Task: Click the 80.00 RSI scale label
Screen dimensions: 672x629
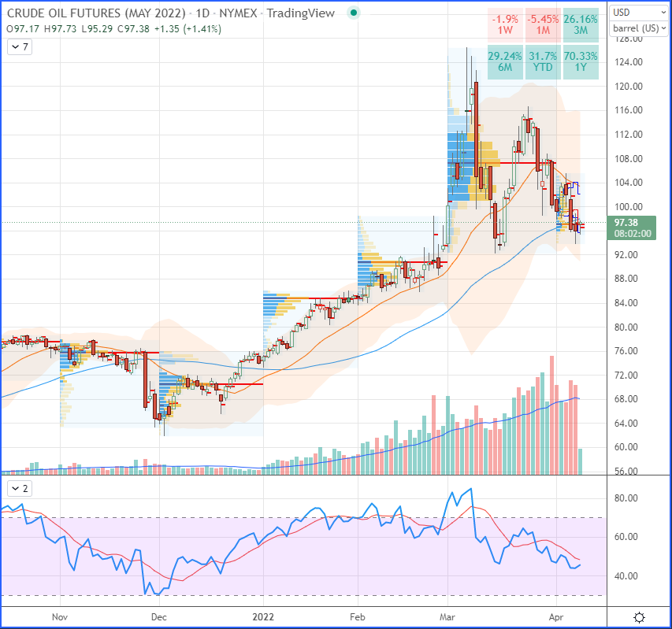Action: tap(626, 498)
